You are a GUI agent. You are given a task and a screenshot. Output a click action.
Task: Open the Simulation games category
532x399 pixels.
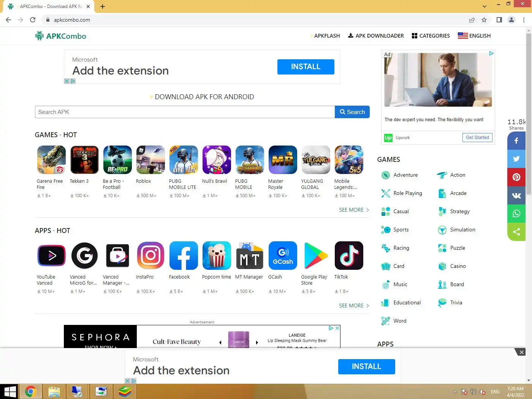tap(456, 230)
